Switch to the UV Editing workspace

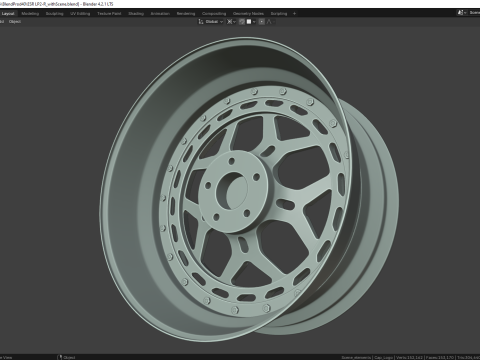[x=80, y=14]
